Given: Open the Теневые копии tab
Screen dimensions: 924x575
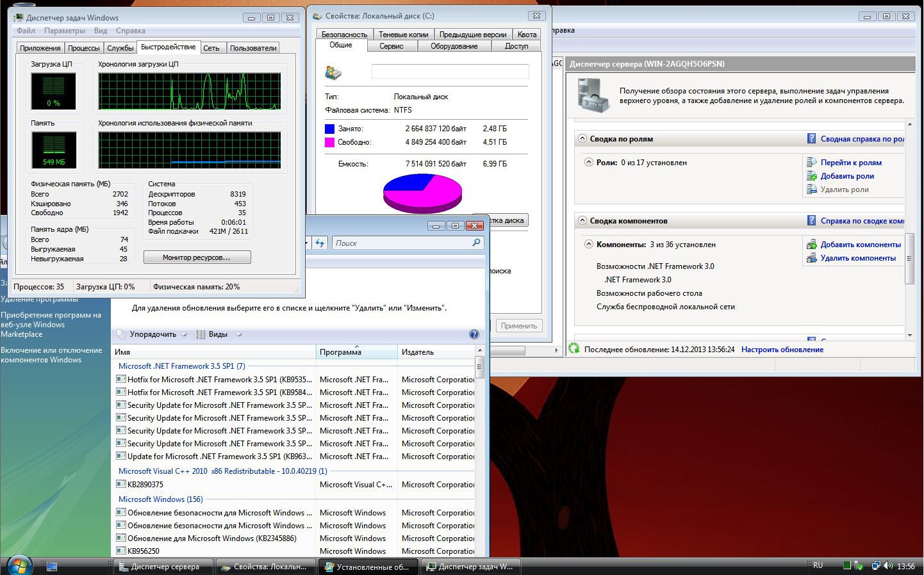Looking at the screenshot, I should [403, 35].
